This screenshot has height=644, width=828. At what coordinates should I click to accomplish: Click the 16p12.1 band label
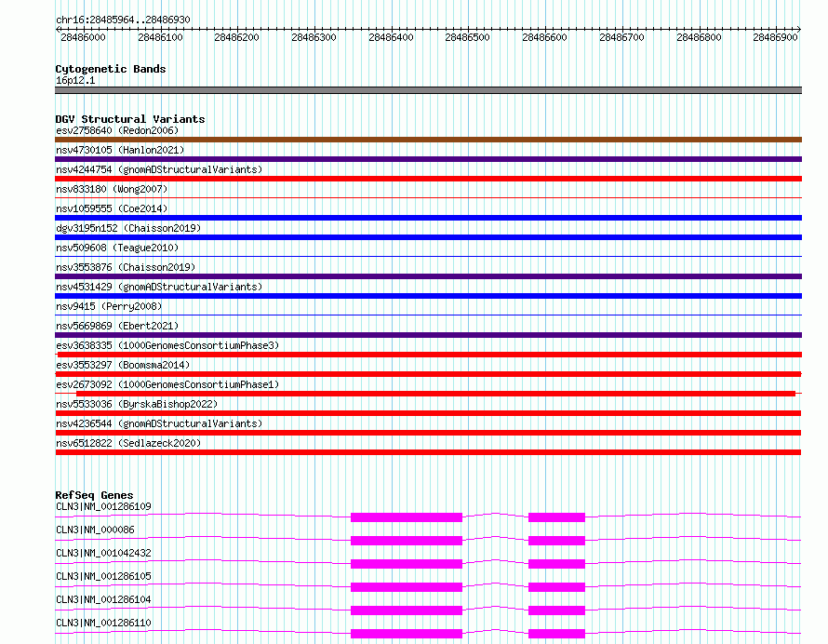(75, 80)
